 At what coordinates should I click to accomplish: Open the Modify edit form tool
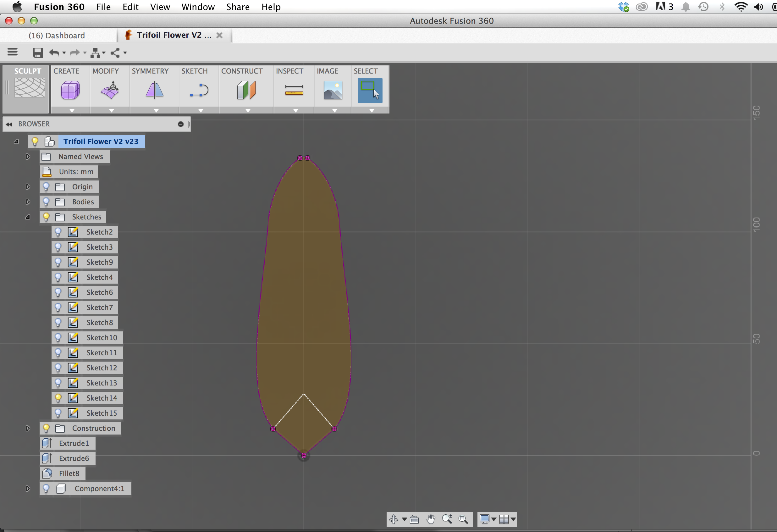pos(110,90)
